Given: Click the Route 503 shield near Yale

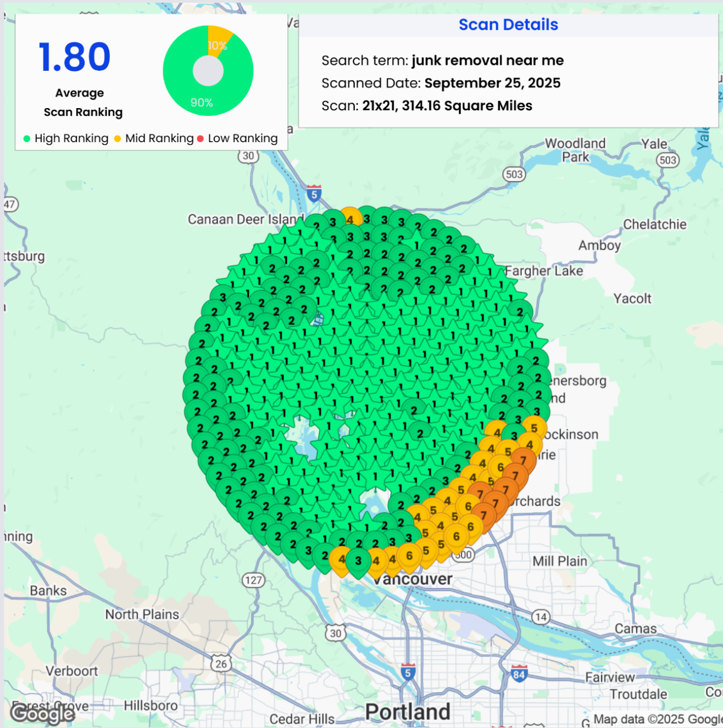Looking at the screenshot, I should tap(668, 160).
